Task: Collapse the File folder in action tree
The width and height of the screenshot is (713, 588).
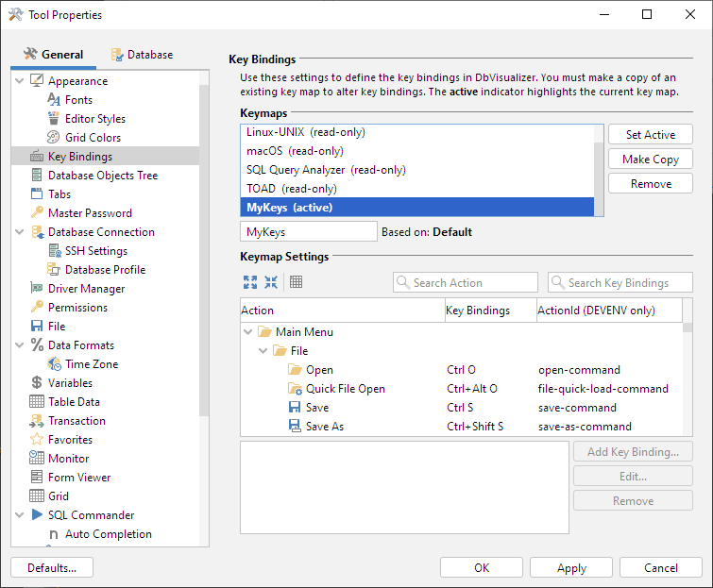Action: (x=263, y=351)
